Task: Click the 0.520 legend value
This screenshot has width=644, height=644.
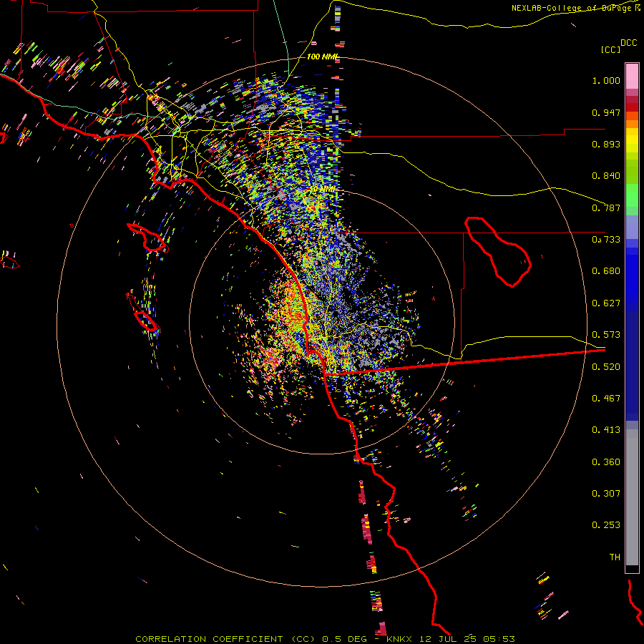Action: (x=606, y=367)
